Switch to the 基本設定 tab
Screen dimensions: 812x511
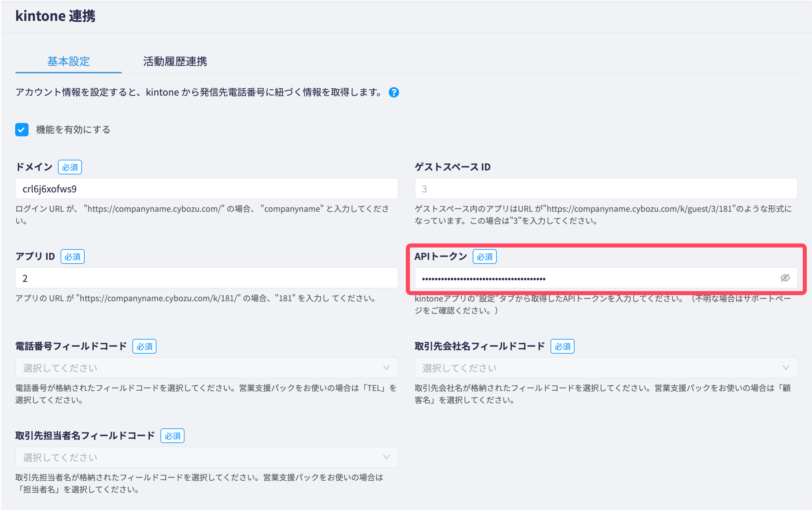(69, 61)
